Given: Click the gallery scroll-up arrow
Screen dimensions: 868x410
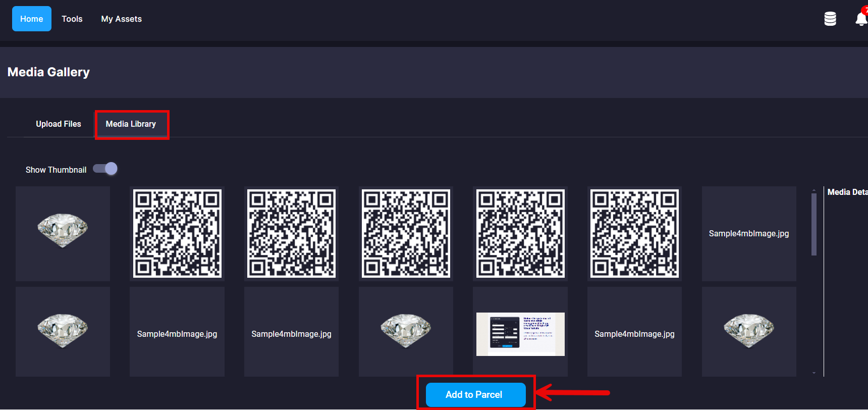Looking at the screenshot, I should point(814,190).
